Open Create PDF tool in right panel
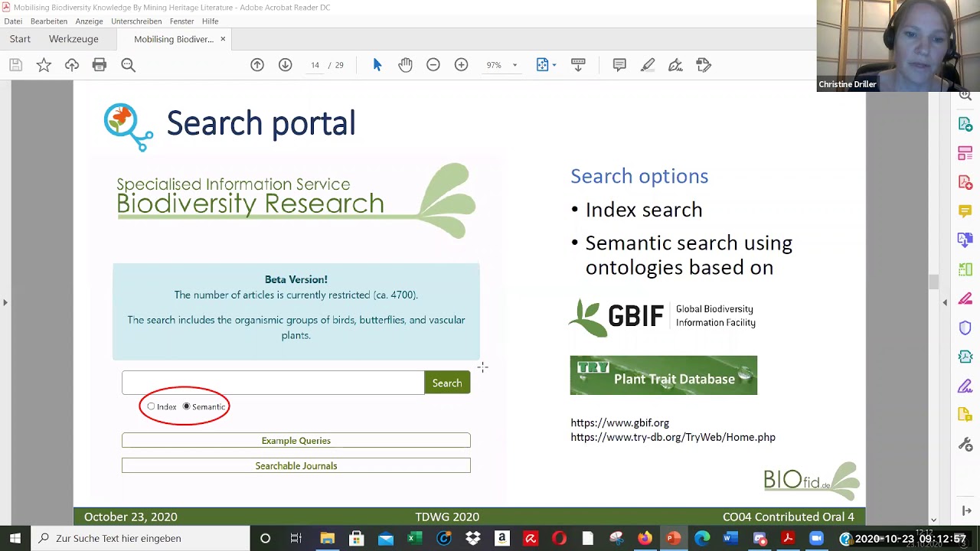This screenshot has height=551, width=980. (x=965, y=182)
